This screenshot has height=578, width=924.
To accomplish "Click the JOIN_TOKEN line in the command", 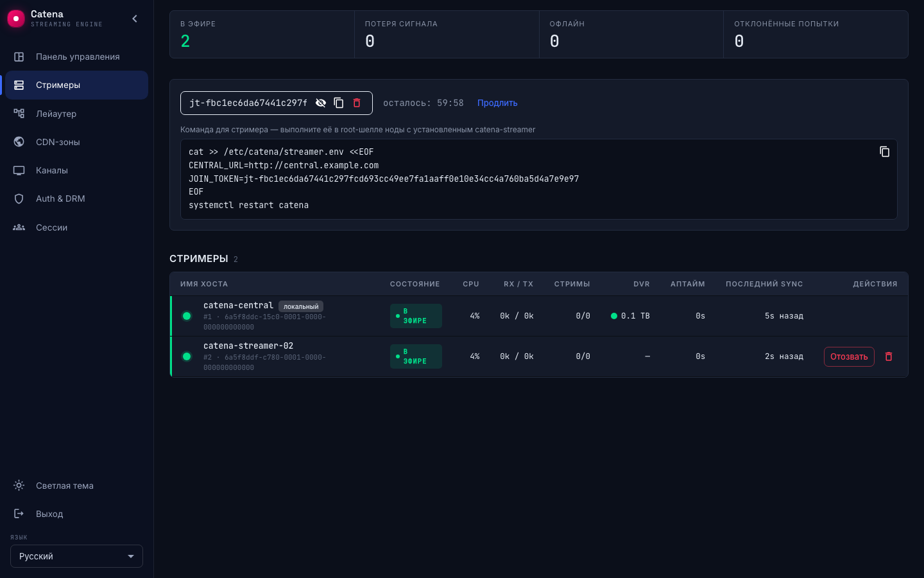I will click(384, 179).
